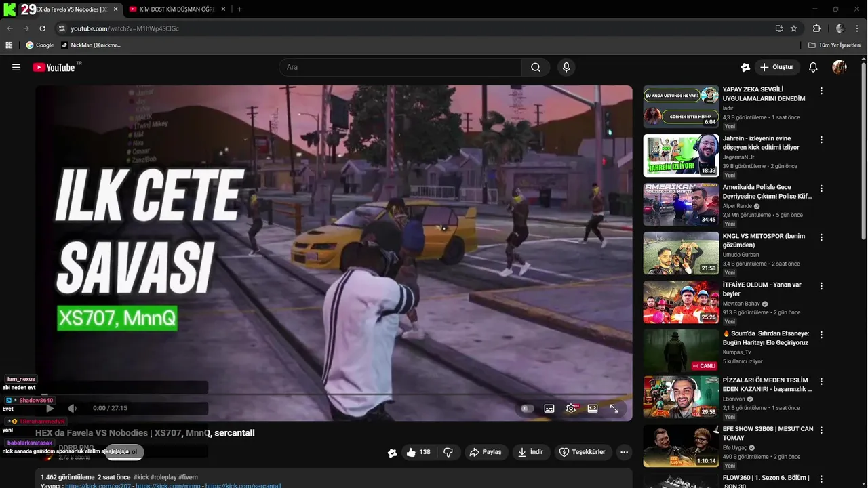Open the YAPAY ZEKA SEVGİLİ video thumbnail
Viewport: 868px width, 488px height.
click(x=681, y=106)
